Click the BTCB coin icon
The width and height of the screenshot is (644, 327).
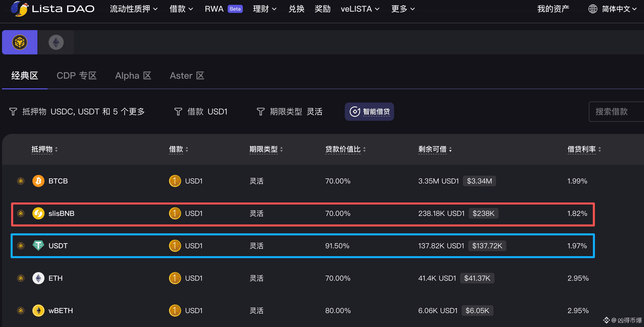click(x=38, y=181)
